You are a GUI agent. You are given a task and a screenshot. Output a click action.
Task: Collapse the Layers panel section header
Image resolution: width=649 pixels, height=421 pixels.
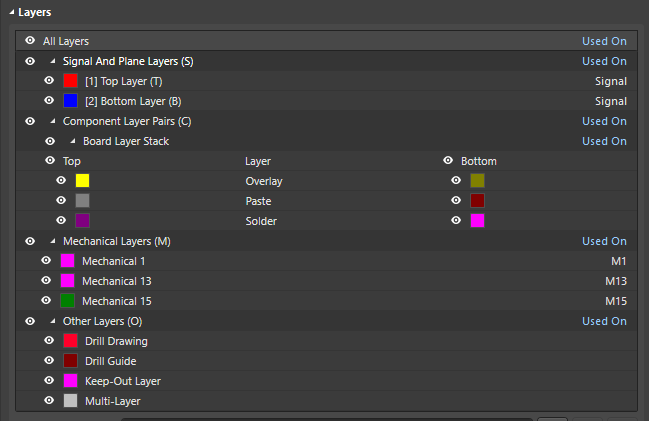(x=11, y=12)
